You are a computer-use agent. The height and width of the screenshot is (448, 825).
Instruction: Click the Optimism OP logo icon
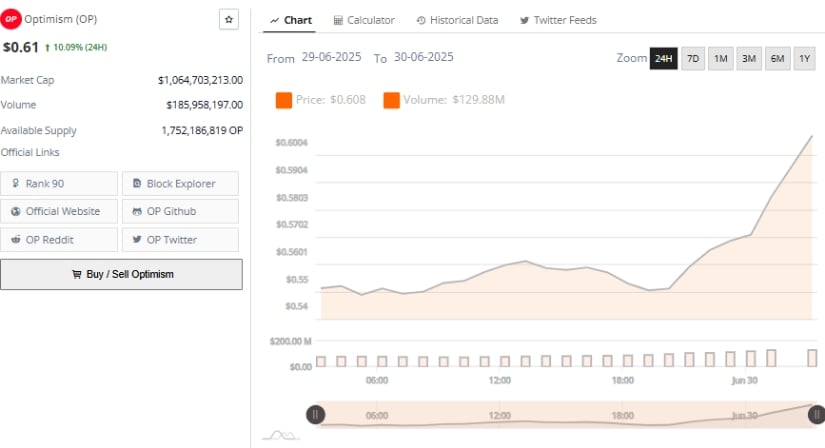pyautogui.click(x=11, y=19)
